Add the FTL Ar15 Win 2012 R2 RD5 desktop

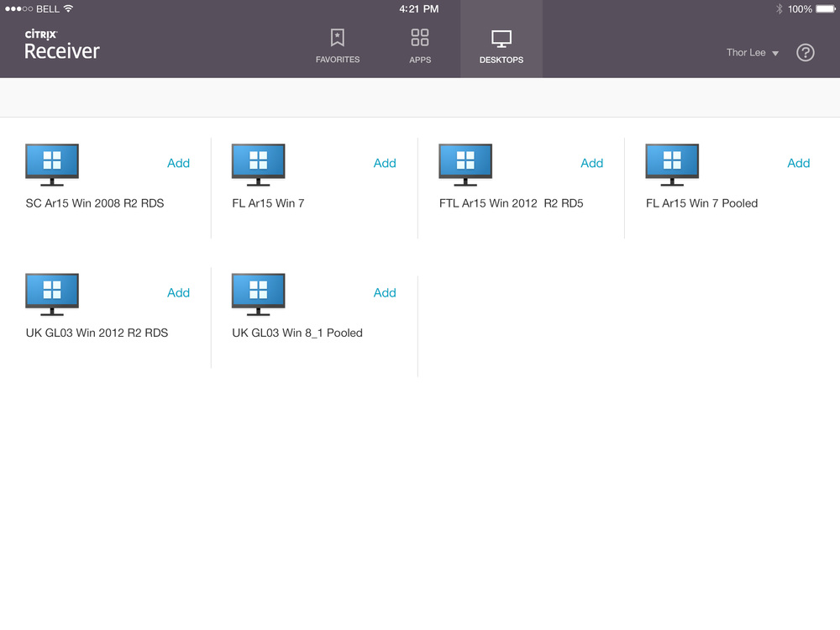[x=591, y=163]
